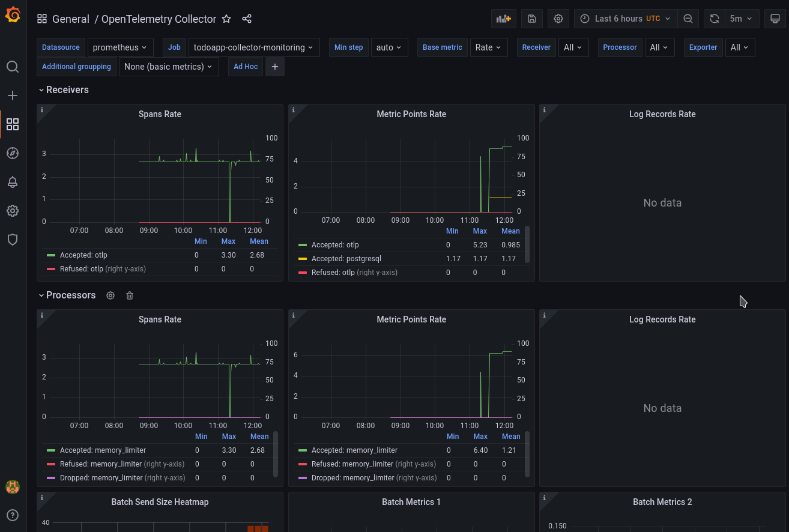Click the add panel icon in toolbar
Image resolution: width=789 pixels, height=532 pixels.
tap(503, 19)
